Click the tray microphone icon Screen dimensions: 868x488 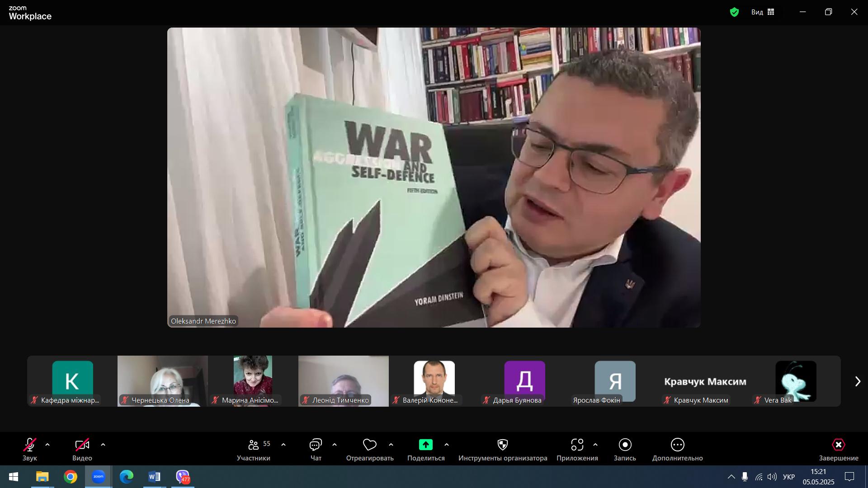point(745,477)
